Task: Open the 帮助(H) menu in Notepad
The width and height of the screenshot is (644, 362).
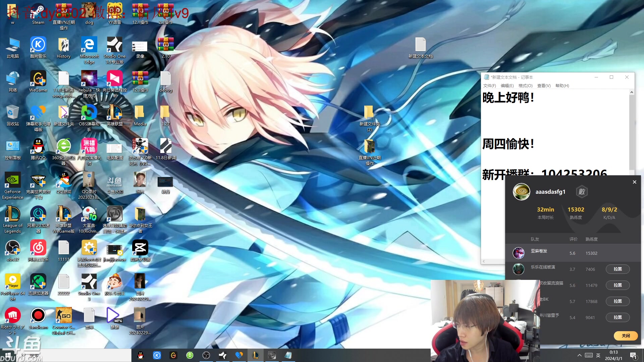Action: 562,86
